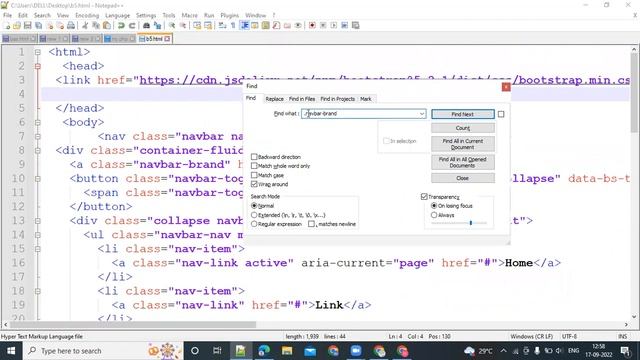Toggle the Transparency checkbox
Viewport: 640px width, 360px height.
pyautogui.click(x=424, y=197)
